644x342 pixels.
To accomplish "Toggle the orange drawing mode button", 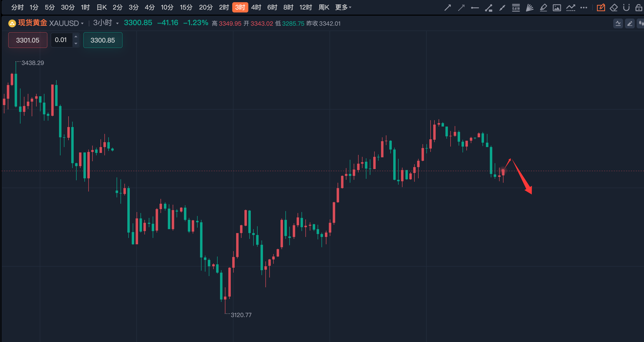I will pos(601,8).
